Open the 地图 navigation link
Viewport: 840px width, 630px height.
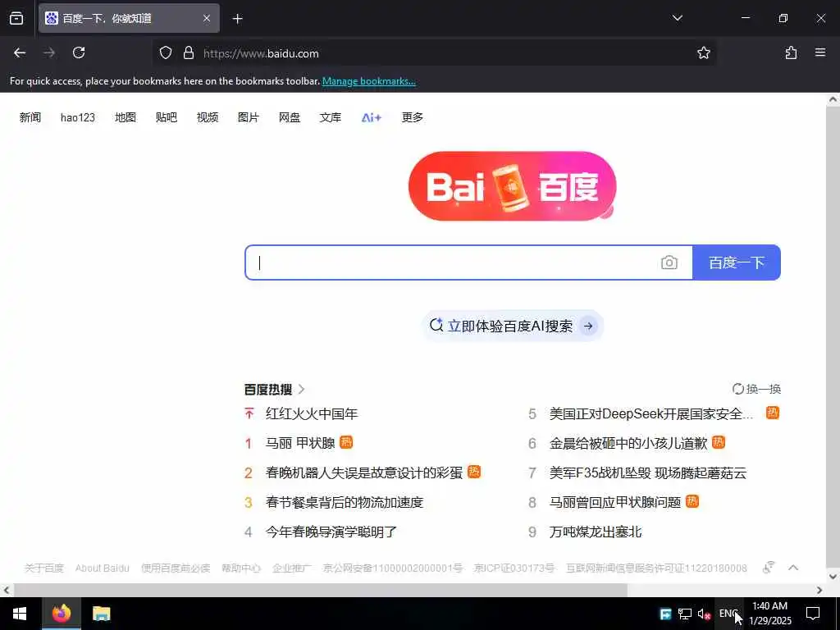126,117
